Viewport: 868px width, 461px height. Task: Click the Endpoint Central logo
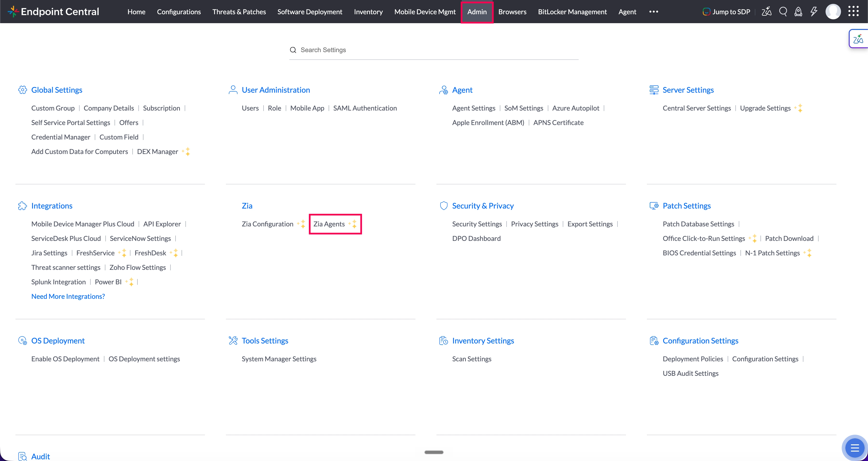(x=53, y=12)
